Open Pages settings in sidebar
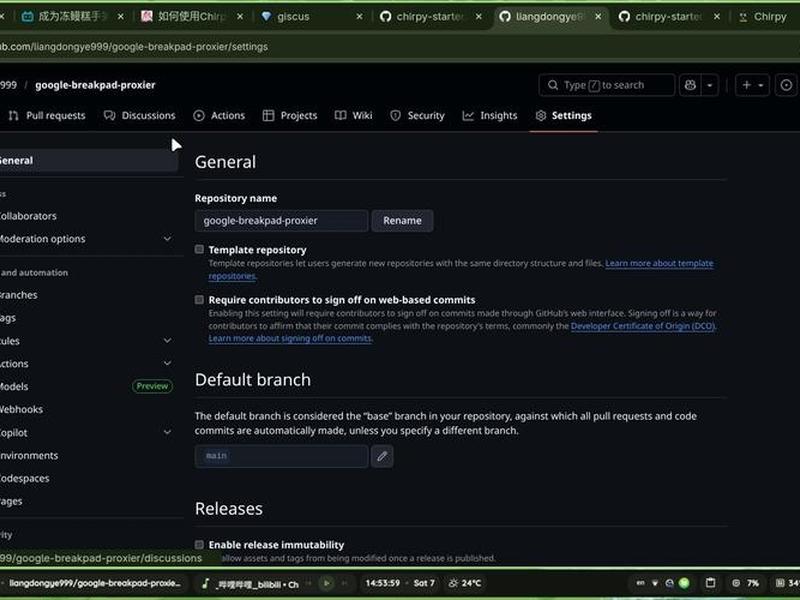The image size is (800, 600). coord(11,501)
